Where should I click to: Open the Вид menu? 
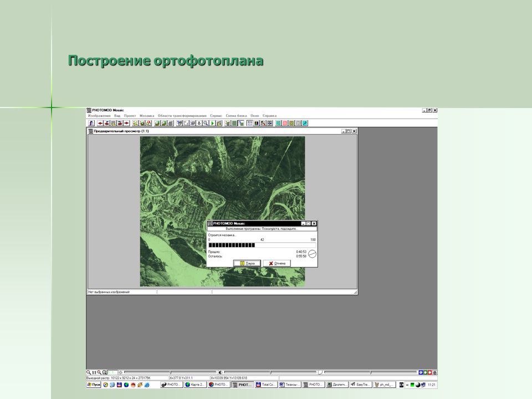click(x=117, y=116)
